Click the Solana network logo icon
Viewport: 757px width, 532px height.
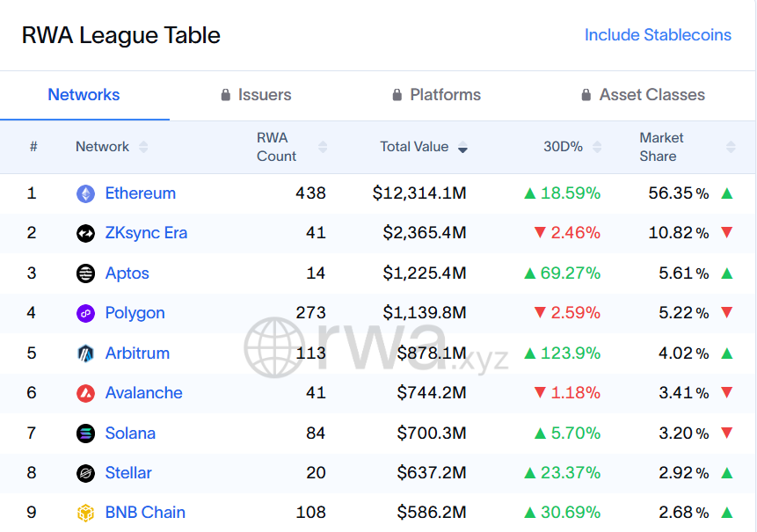[x=85, y=434]
